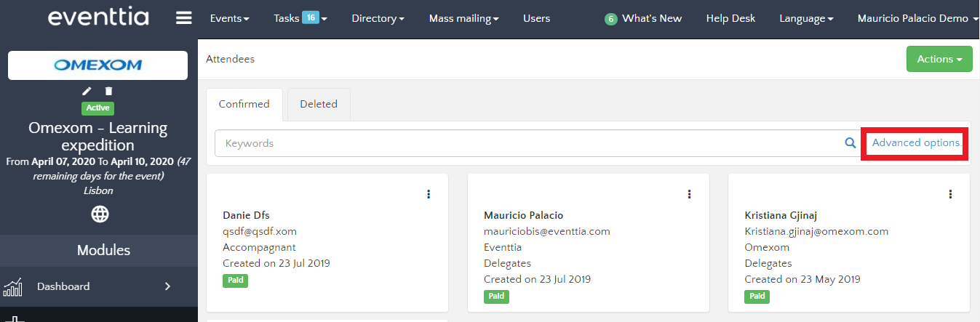980x322 pixels.
Task: Expand the Mass mailing menu
Action: click(463, 18)
